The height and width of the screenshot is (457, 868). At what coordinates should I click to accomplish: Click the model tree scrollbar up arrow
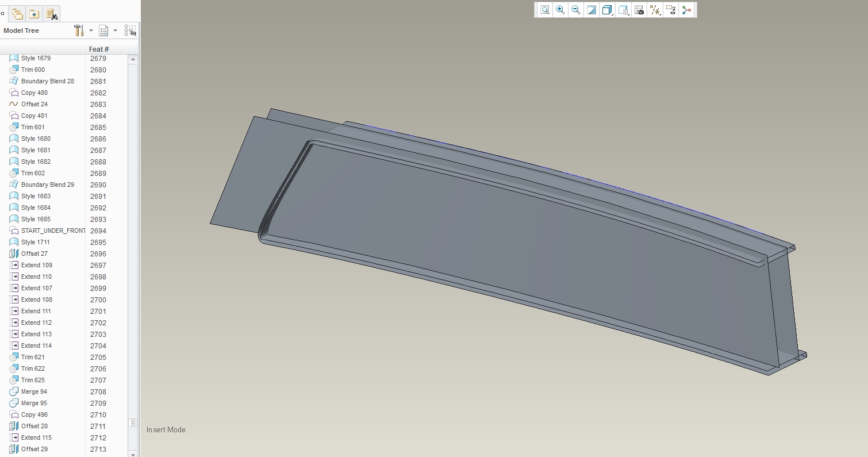(133, 59)
